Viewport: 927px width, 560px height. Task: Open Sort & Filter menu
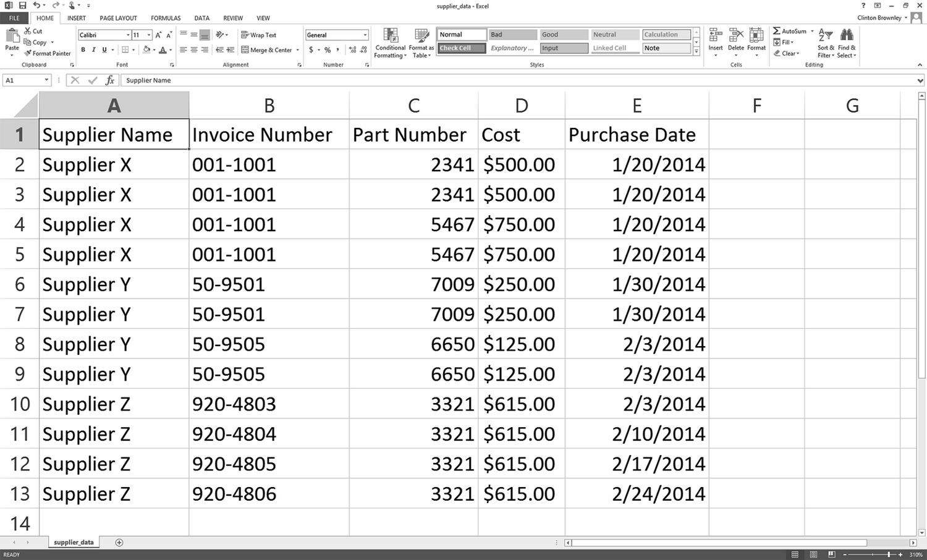point(826,43)
